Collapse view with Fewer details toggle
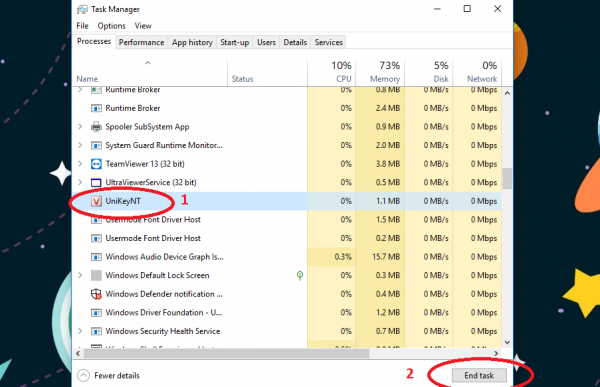Viewport: 600px width, 387px height. coord(108,376)
